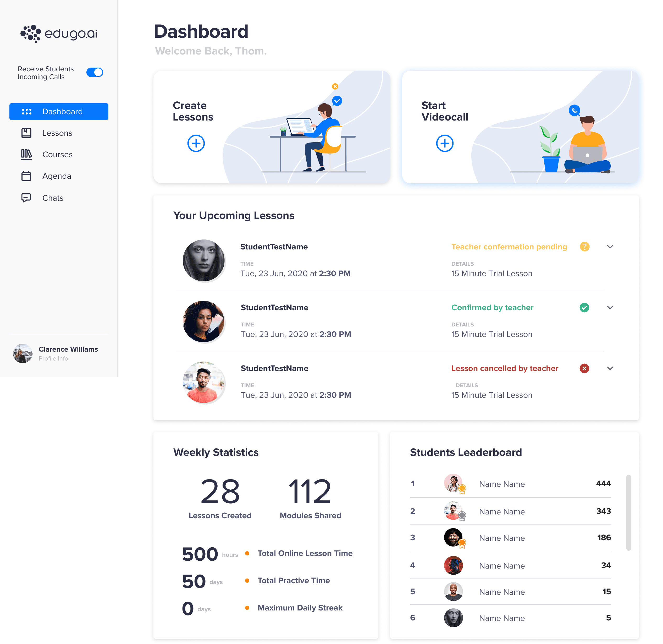663x644 pixels.
Task: Expand the cancelled lesson row chevron
Action: 610,368
